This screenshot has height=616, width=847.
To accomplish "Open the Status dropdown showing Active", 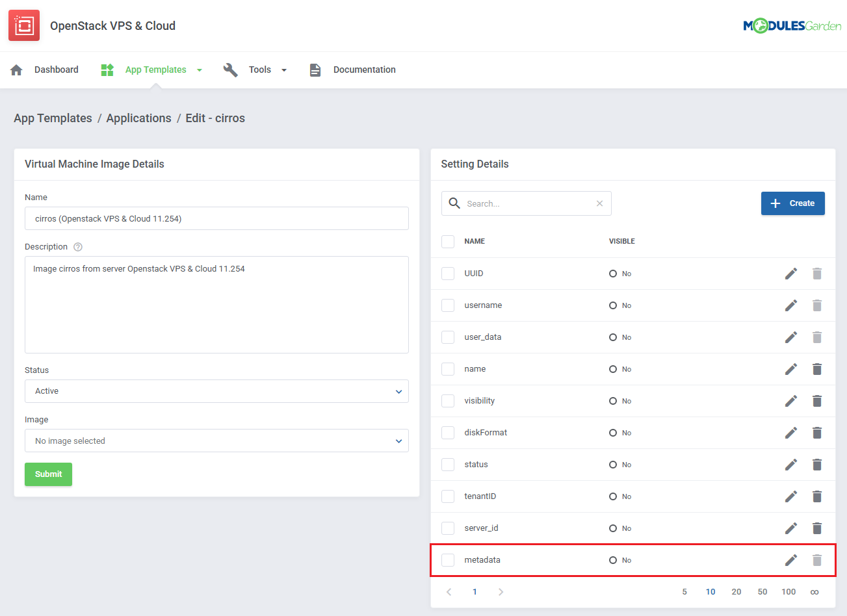I will (x=216, y=391).
